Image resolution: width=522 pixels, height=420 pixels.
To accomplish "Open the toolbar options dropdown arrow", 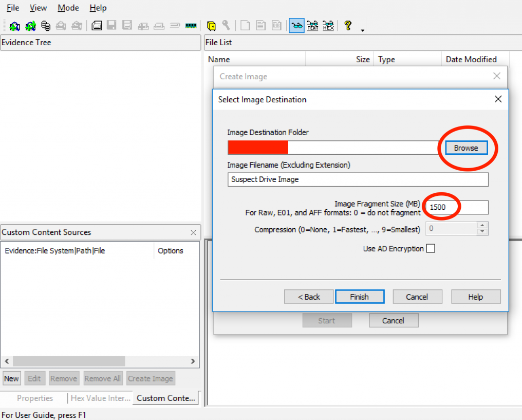I will (362, 30).
